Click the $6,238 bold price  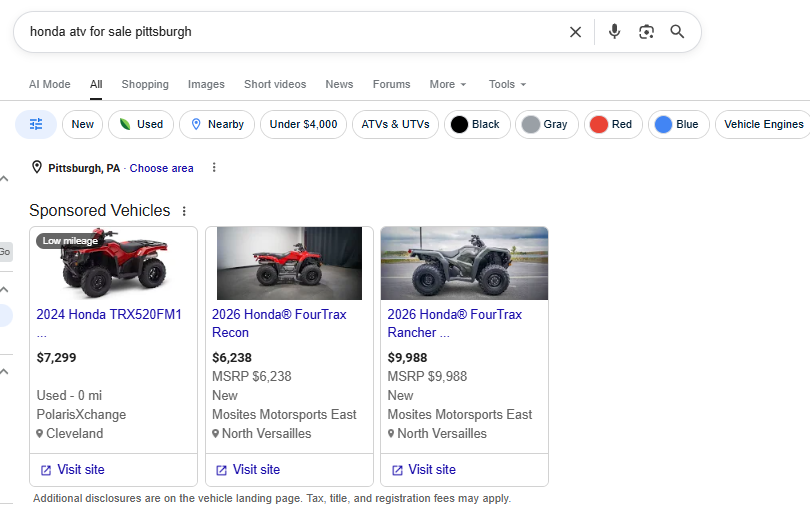point(232,358)
